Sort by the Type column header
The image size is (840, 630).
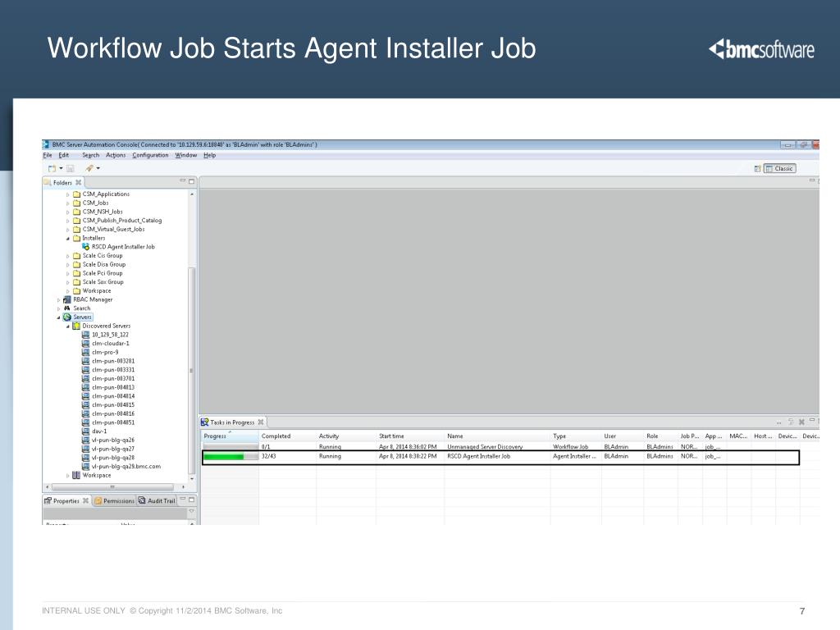tap(576, 436)
